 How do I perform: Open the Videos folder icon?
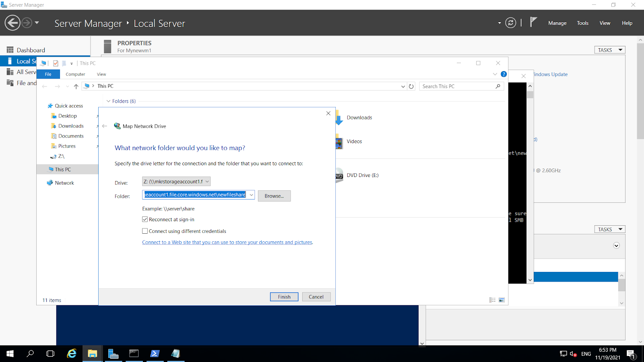(339, 142)
